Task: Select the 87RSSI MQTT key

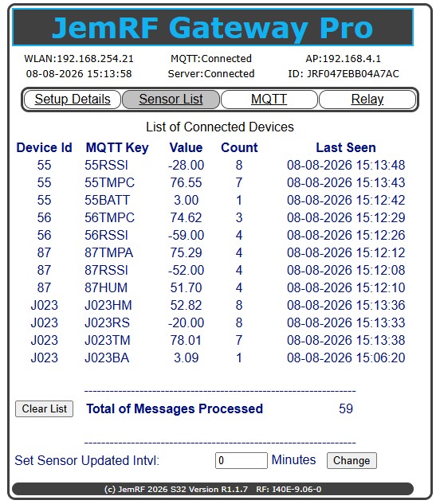Action: click(106, 271)
